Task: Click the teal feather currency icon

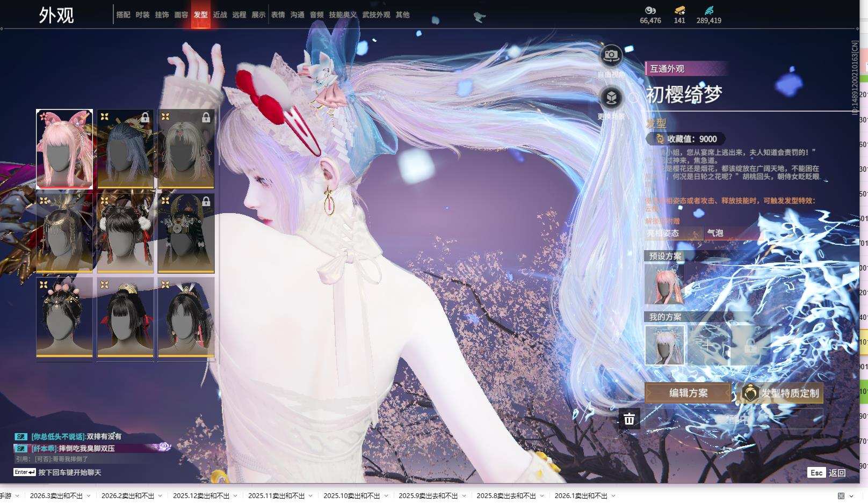Action: point(708,10)
